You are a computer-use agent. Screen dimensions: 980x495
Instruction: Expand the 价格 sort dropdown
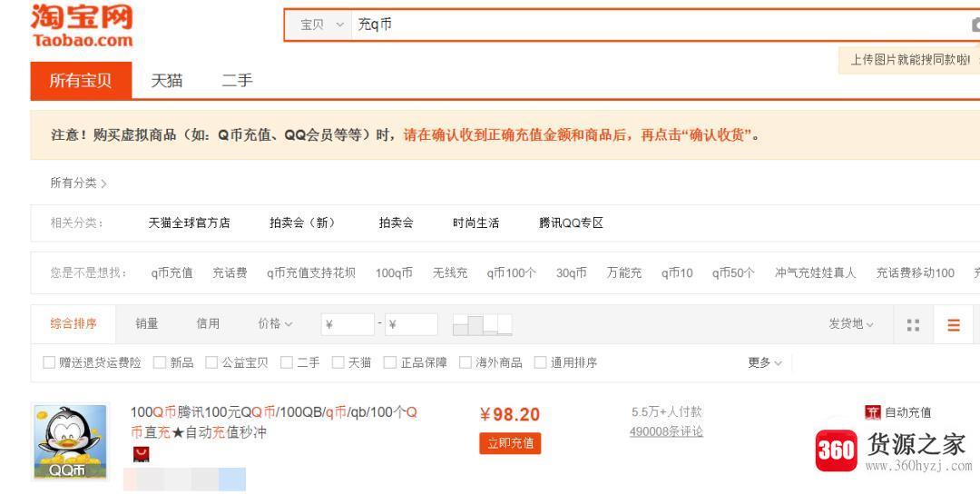click(275, 323)
